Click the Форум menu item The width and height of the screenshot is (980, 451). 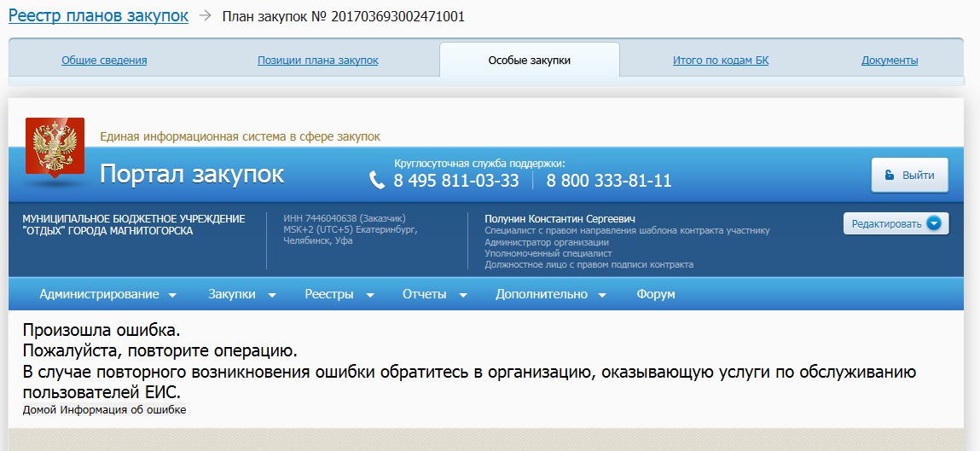click(655, 294)
